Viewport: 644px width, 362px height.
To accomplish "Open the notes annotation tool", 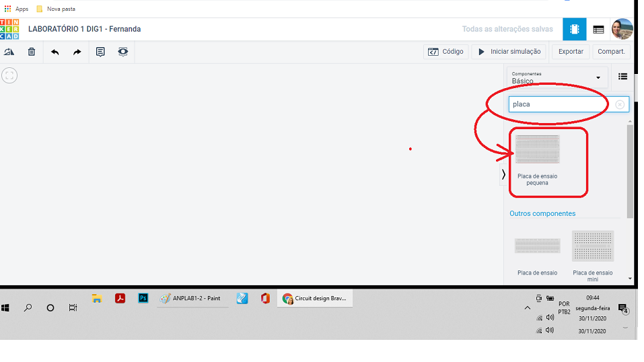I will (x=100, y=52).
